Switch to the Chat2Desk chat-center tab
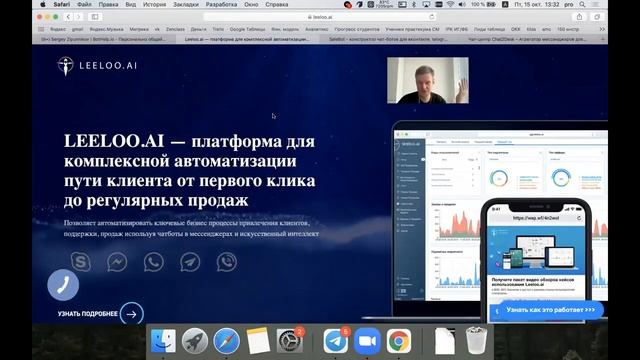Screen dimensions: 640x360 (x=528, y=39)
